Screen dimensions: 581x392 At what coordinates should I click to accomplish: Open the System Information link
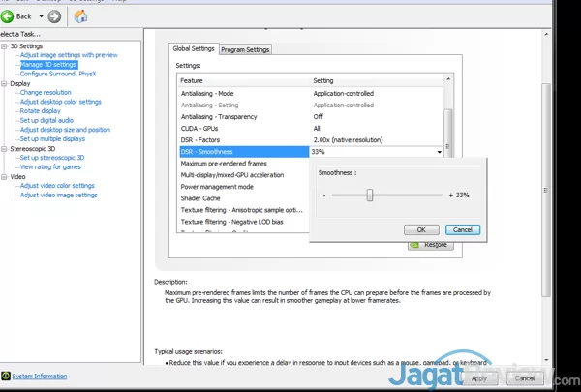point(40,376)
